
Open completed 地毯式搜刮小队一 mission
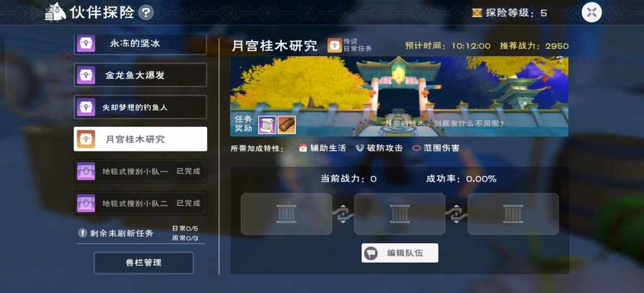pos(140,171)
